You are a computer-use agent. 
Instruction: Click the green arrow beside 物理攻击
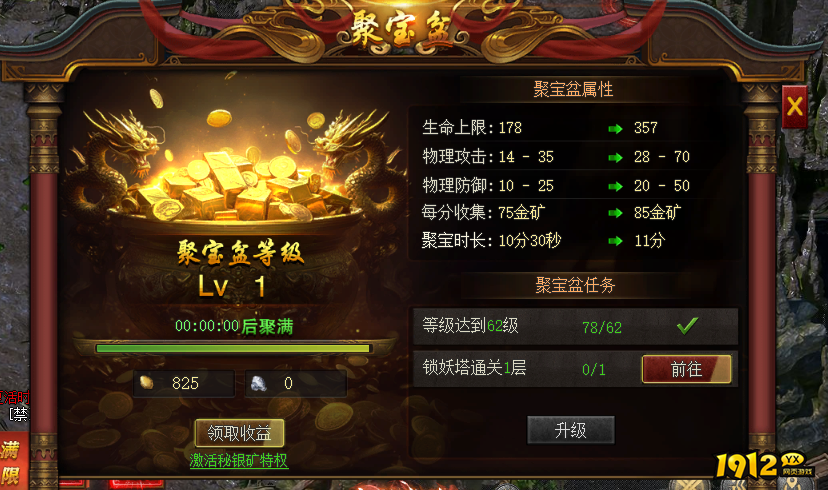615,157
